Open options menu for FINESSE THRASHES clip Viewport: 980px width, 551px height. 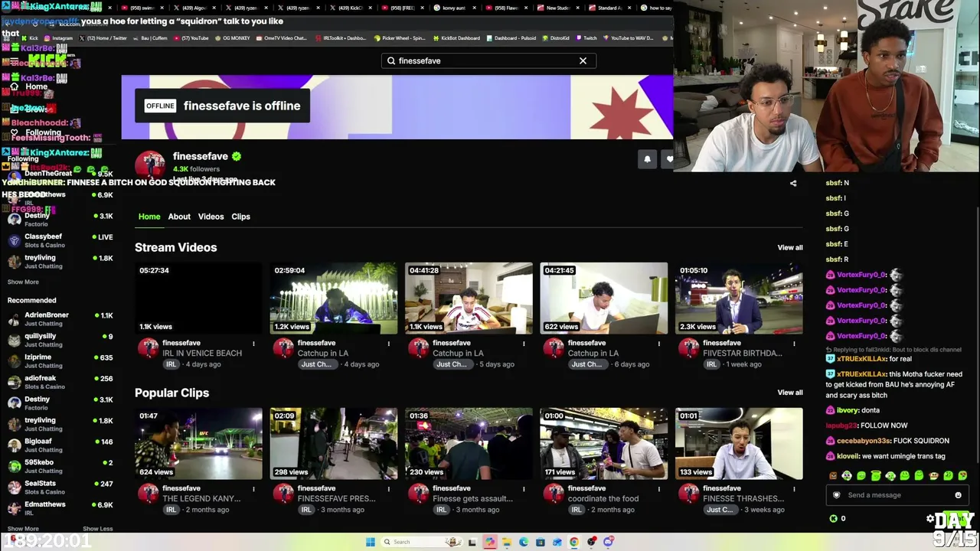(794, 489)
